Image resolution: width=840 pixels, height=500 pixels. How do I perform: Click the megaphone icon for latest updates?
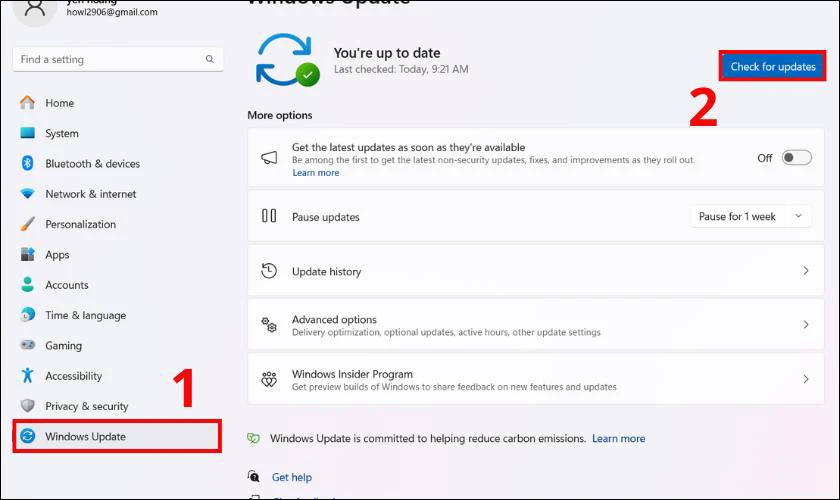point(269,158)
